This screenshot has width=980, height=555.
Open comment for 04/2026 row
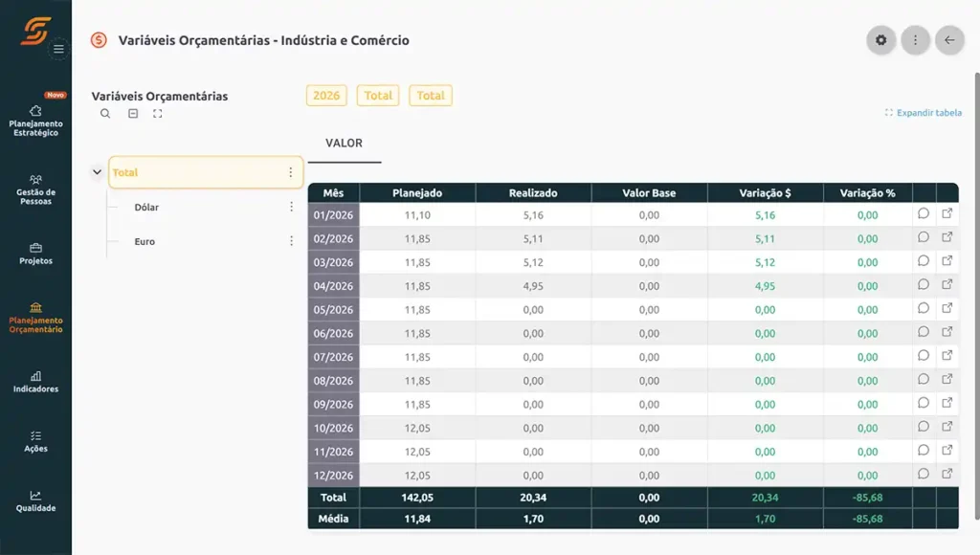pyautogui.click(x=924, y=284)
